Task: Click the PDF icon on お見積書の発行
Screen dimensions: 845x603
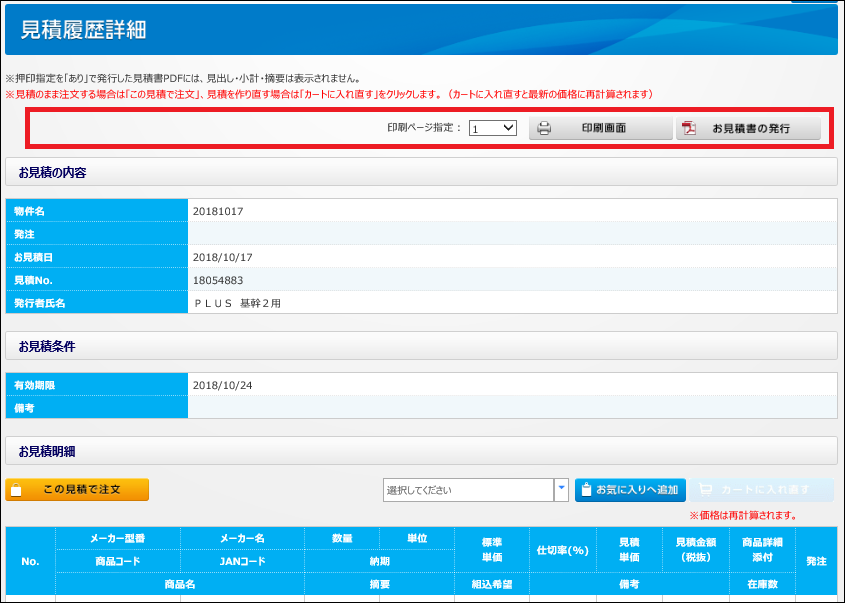Action: (x=690, y=129)
